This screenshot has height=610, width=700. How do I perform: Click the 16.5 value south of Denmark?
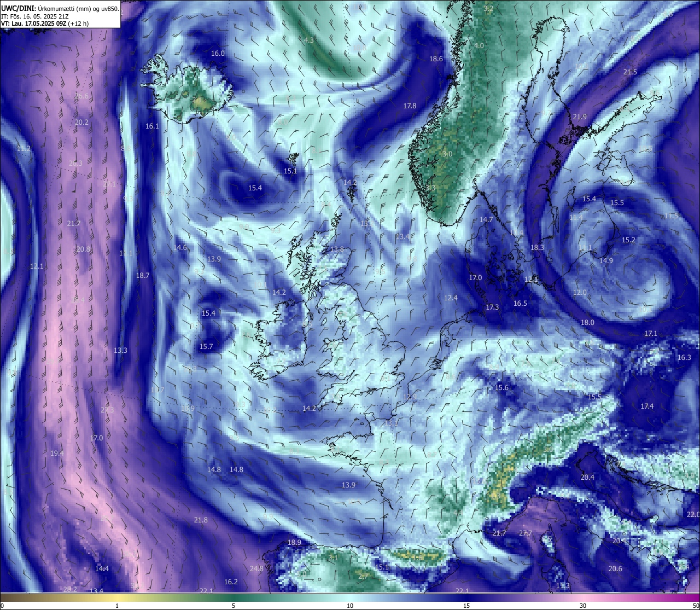click(520, 303)
